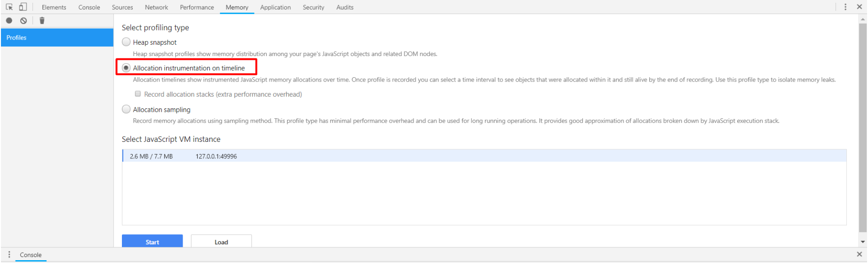Switch to the Elements tab
This screenshot has width=868, height=263.
(x=54, y=8)
